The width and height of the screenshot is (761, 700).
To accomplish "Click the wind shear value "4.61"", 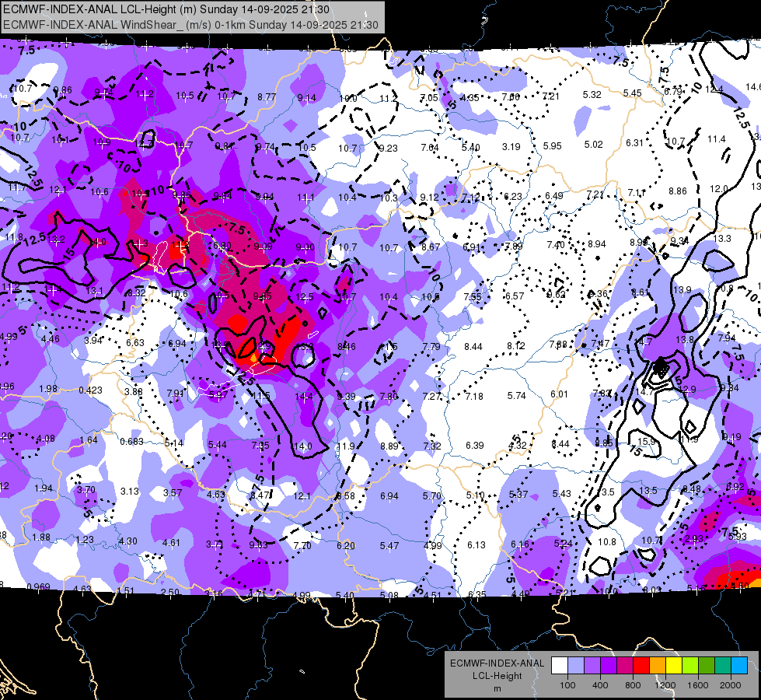I will [171, 543].
